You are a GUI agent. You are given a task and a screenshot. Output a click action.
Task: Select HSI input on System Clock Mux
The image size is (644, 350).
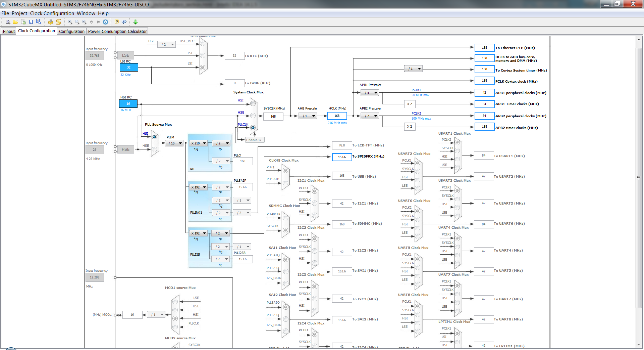tap(253, 103)
